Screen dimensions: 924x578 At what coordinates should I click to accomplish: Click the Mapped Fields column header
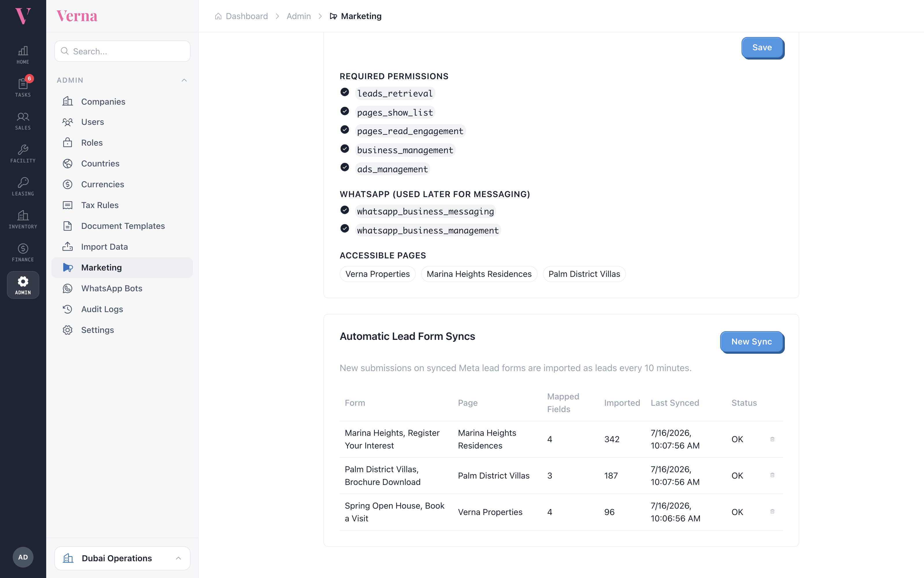click(563, 403)
